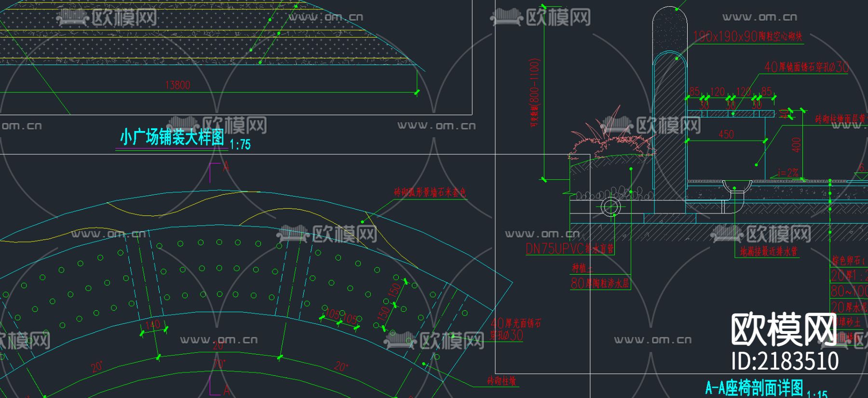Click the 'DN75UPVC排水盲管' annotation
Viewport: 868px width, 398px height.
[570, 249]
